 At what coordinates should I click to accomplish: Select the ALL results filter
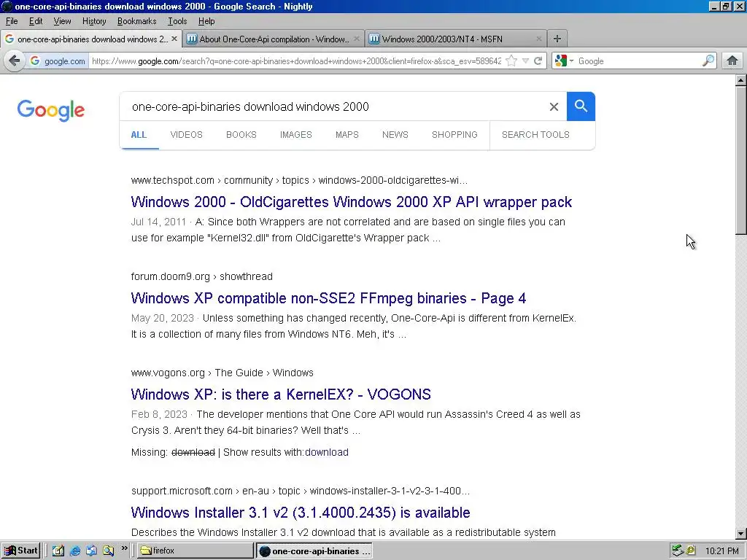point(139,135)
